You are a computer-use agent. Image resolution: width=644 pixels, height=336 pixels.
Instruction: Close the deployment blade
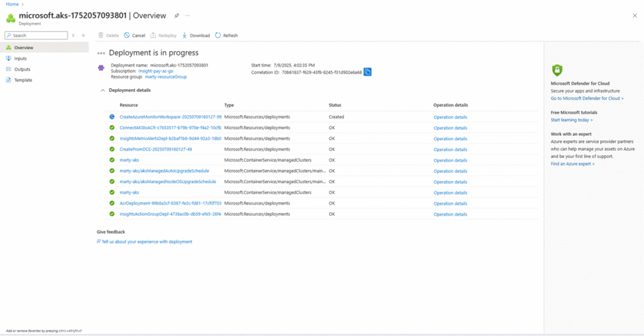634,15
